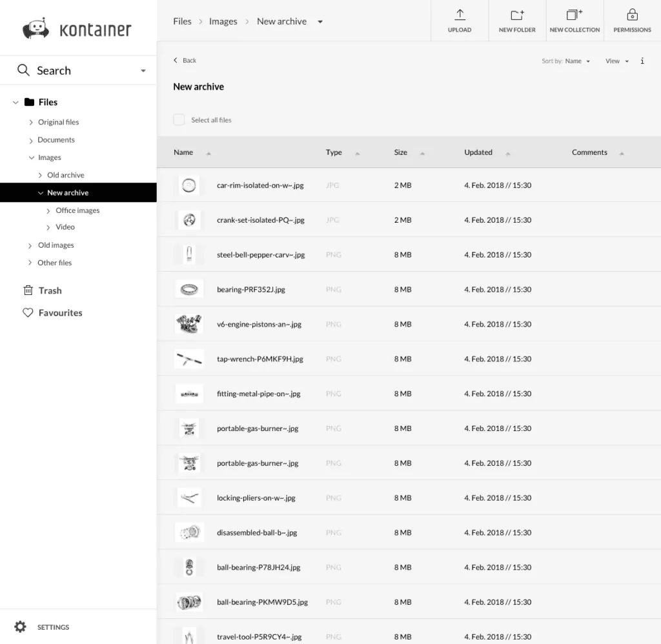Open the disassembled-ball-b thumbnail

[x=189, y=532]
